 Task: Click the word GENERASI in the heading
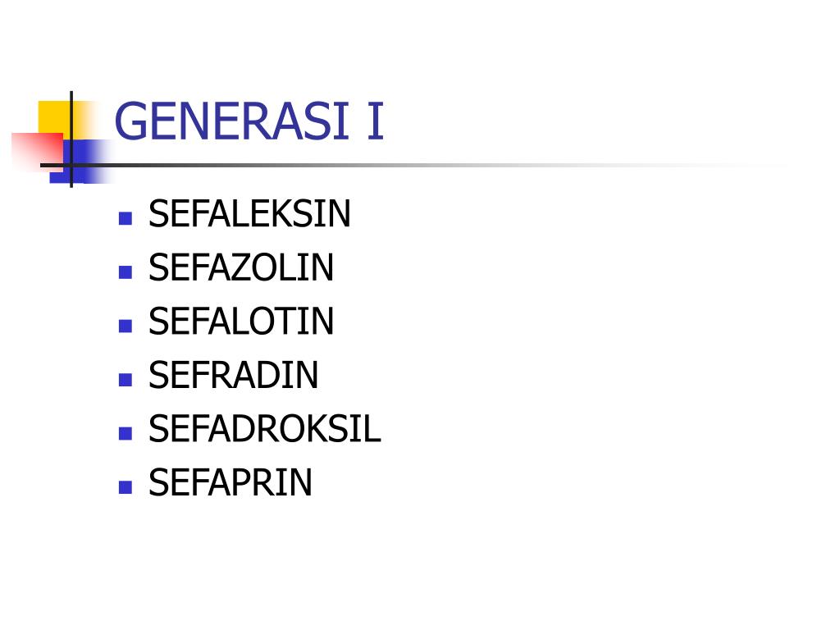point(232,121)
